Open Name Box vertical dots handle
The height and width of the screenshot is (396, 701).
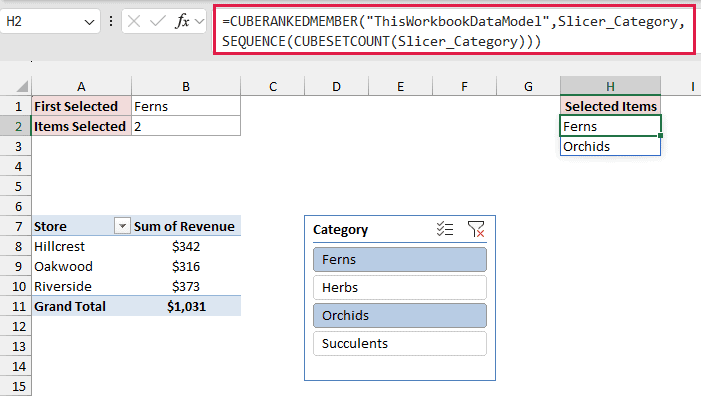click(111, 21)
